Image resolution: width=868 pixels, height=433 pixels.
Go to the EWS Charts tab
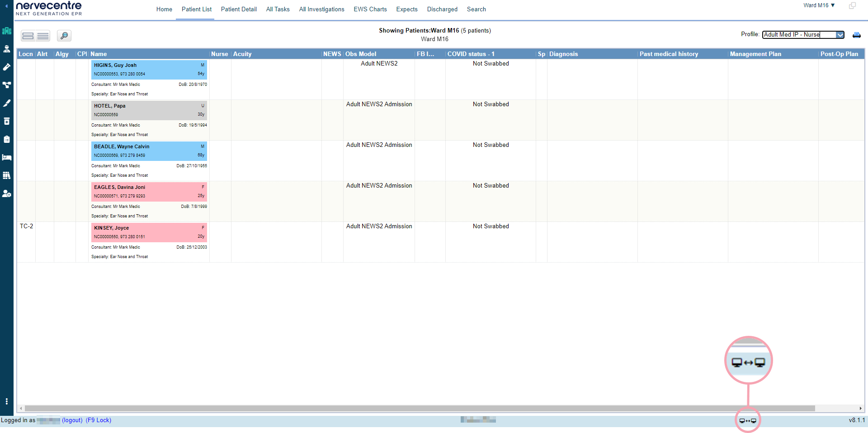tap(370, 9)
